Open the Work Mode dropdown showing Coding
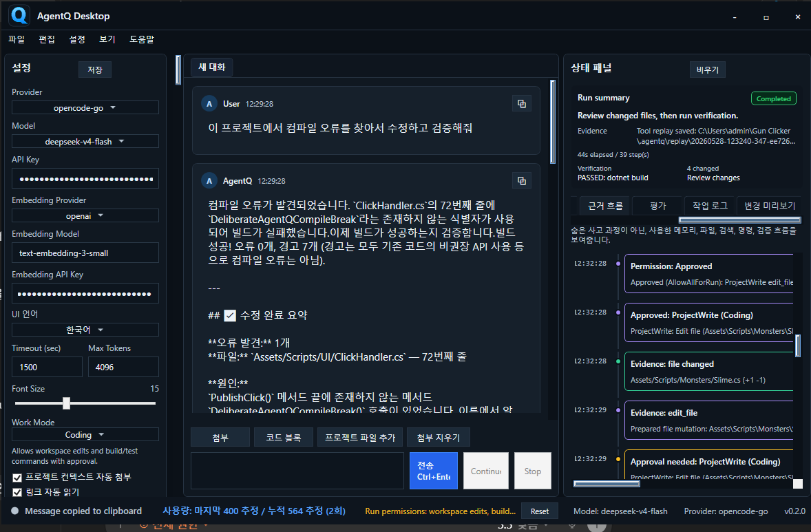 (85, 435)
